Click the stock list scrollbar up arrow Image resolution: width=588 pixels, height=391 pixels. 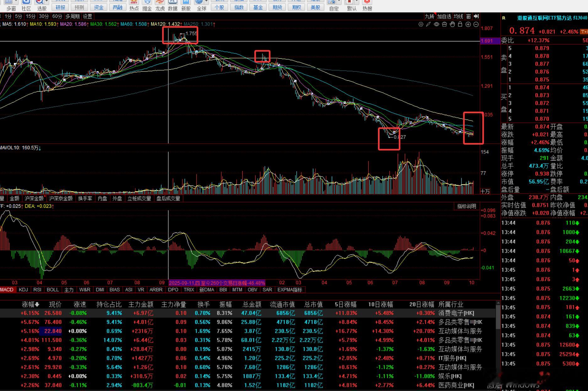click(x=498, y=303)
